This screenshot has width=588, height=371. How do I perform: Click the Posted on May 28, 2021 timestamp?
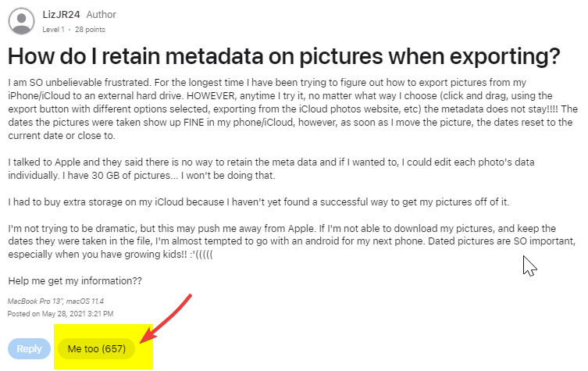[60, 314]
